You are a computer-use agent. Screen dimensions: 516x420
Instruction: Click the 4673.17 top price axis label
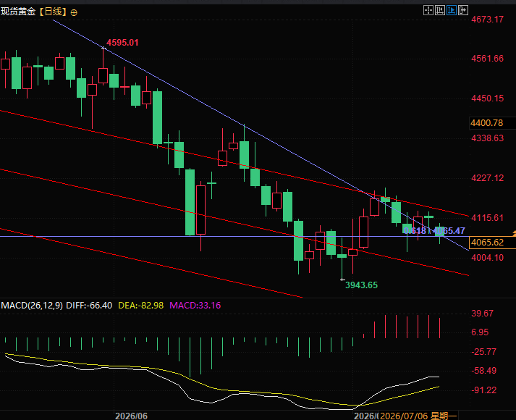(487, 20)
